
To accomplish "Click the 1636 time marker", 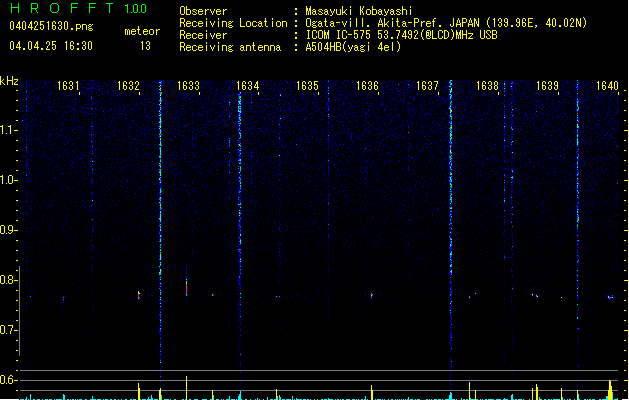I will coord(367,86).
